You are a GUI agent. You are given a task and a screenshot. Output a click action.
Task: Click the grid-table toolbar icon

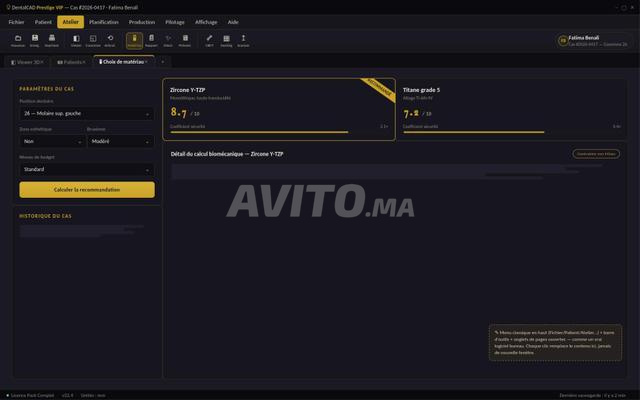(x=226, y=40)
